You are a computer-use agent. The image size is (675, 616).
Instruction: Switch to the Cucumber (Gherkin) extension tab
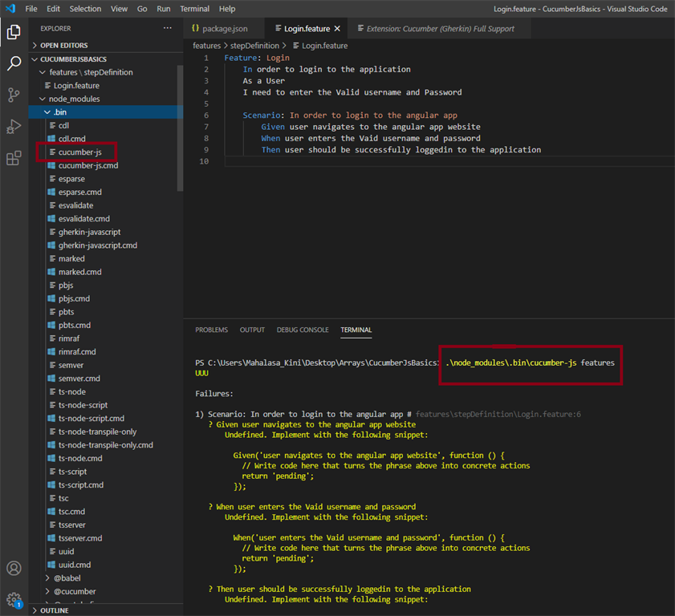[441, 28]
